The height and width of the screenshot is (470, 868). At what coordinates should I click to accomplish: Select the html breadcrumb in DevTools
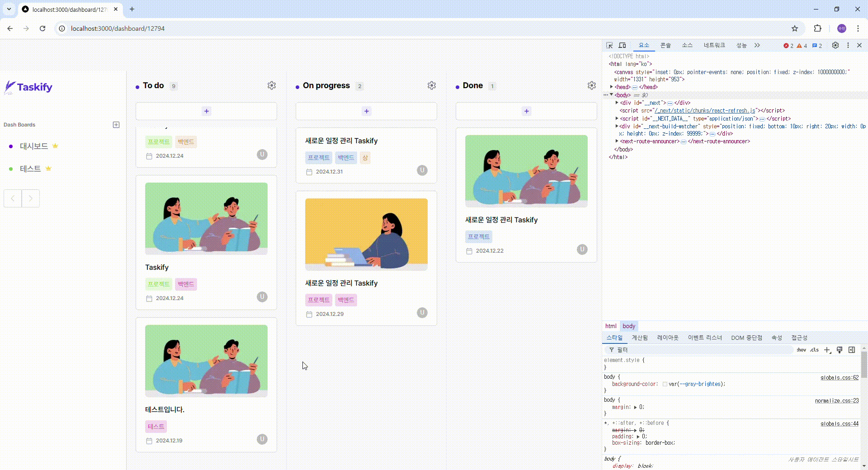(611, 326)
